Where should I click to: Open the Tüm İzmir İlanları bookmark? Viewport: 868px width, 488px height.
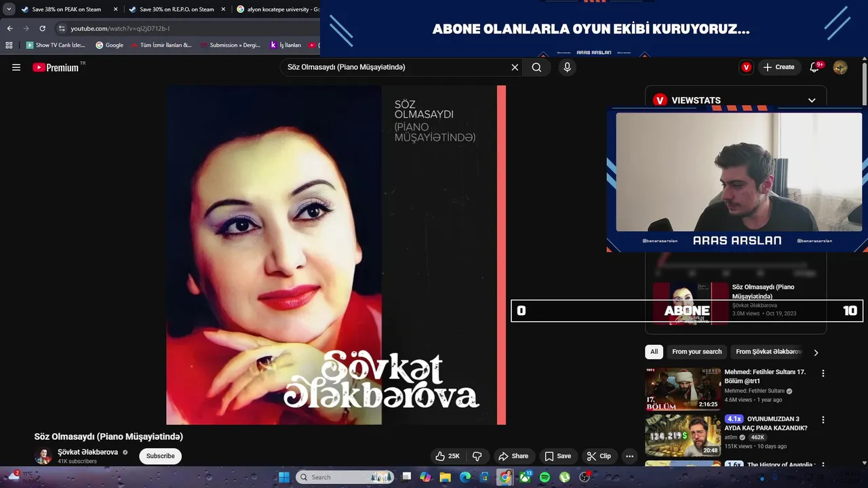(161, 45)
